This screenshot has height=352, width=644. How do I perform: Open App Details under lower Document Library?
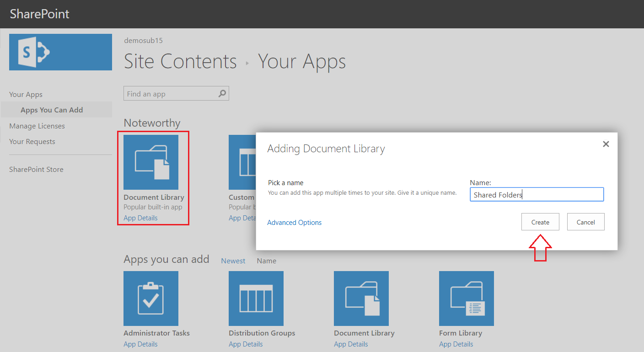coord(351,344)
